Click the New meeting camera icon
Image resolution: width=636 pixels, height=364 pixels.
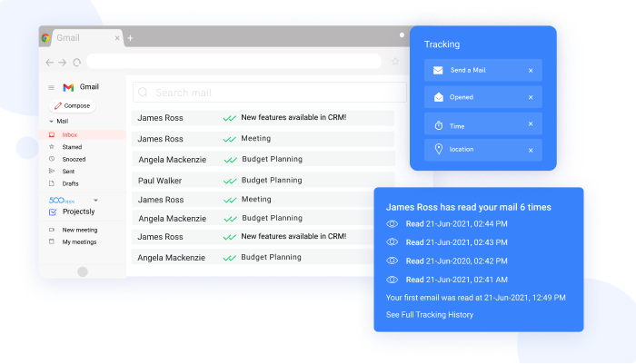tap(52, 230)
